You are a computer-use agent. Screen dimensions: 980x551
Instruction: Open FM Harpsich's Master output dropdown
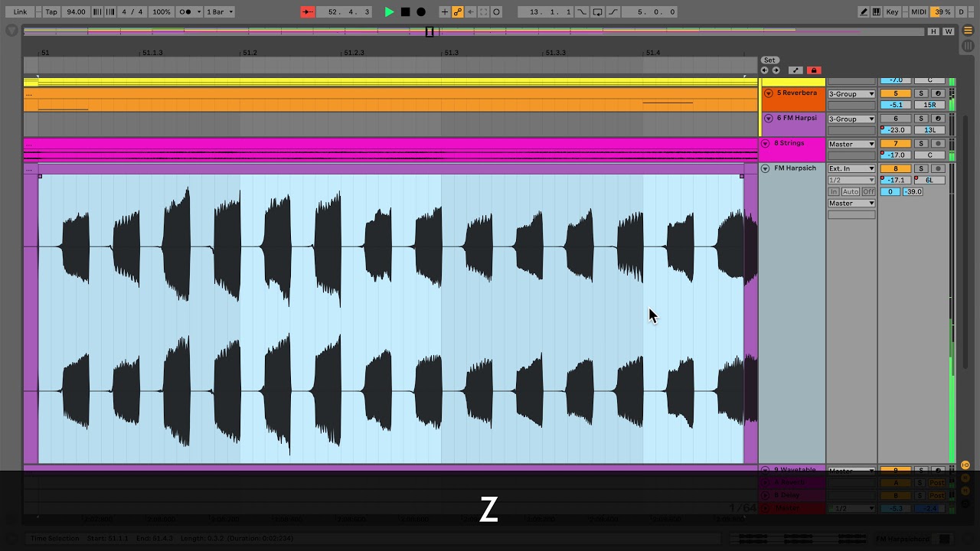click(851, 203)
